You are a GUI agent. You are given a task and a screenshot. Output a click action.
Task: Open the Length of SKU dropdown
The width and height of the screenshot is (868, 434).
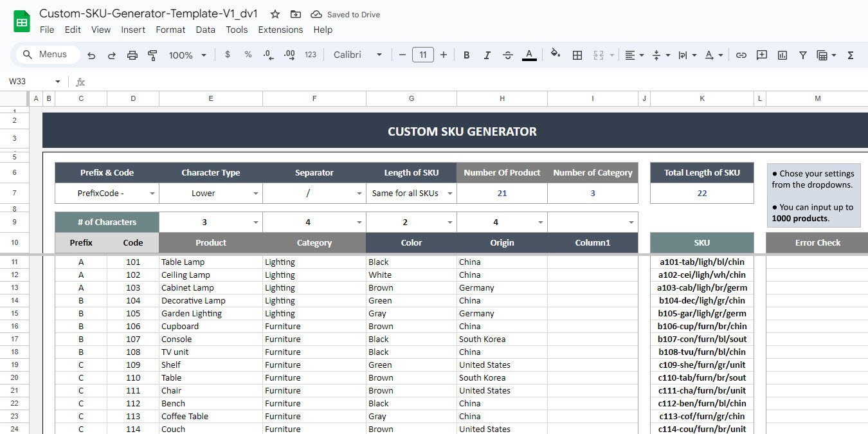point(449,193)
